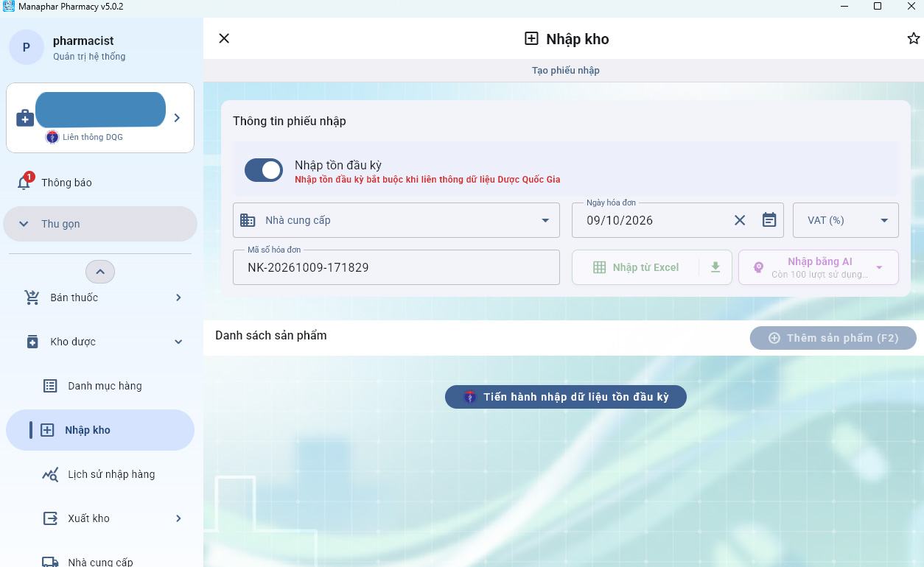Image resolution: width=924 pixels, height=567 pixels.
Task: Click the Danh mục hàng list icon
Action: click(50, 386)
